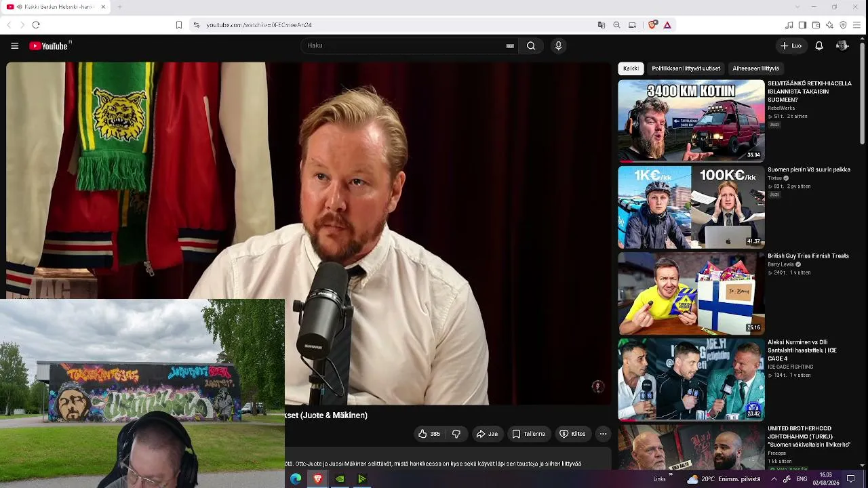868x488 pixels.
Task: Switch to the Kaikki Garden Helsinki tab
Action: pyautogui.click(x=54, y=7)
